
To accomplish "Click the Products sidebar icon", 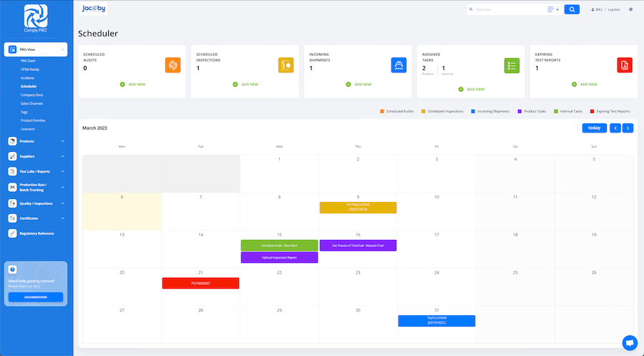I will [12, 141].
